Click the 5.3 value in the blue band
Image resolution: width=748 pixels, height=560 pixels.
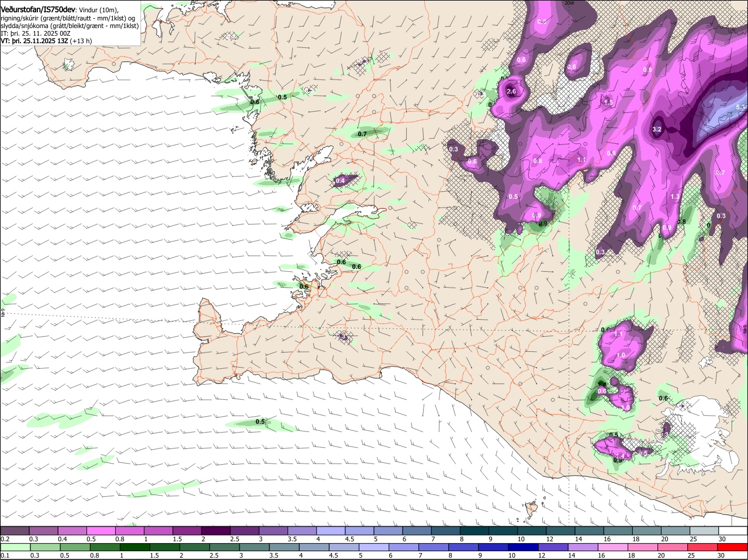point(741,107)
